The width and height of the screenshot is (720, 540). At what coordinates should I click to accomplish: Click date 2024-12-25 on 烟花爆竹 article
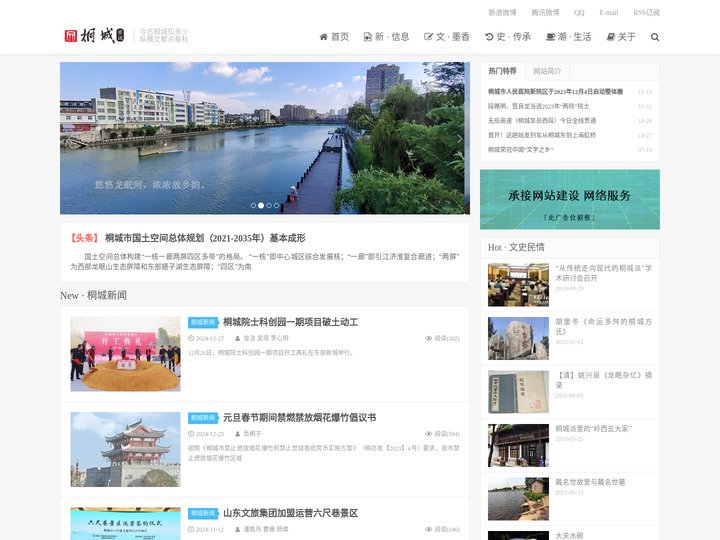210,434
